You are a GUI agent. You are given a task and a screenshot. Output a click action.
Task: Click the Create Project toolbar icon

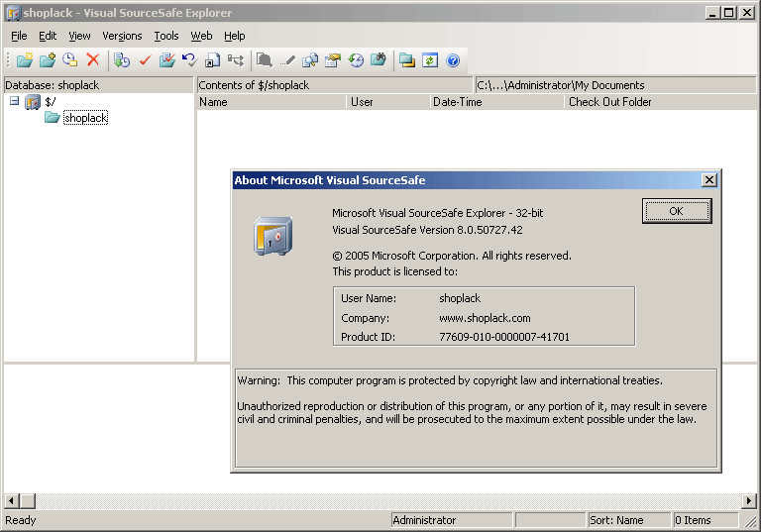[x=25, y=60]
